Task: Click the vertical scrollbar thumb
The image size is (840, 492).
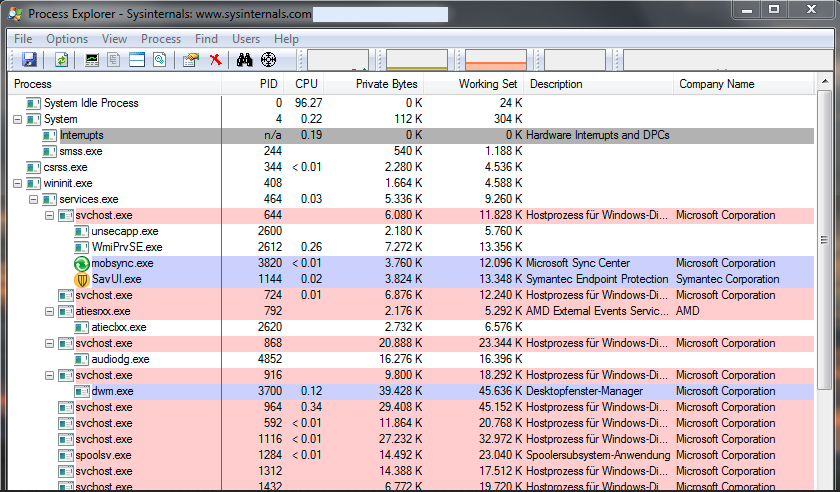Action: [824, 240]
